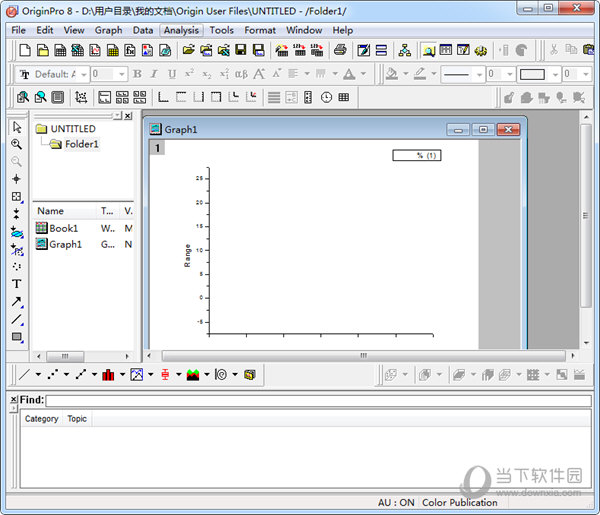Open the File menu
Image resolution: width=600 pixels, height=515 pixels.
[18, 30]
